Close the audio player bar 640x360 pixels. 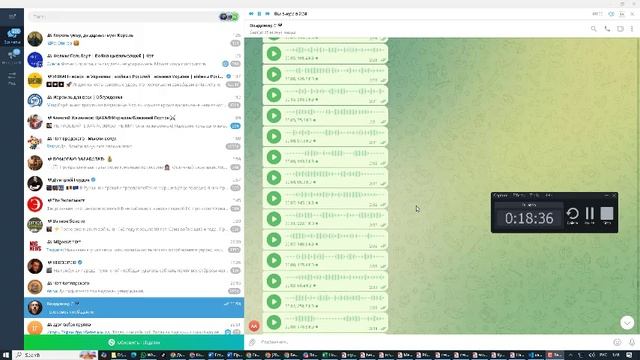[632, 14]
